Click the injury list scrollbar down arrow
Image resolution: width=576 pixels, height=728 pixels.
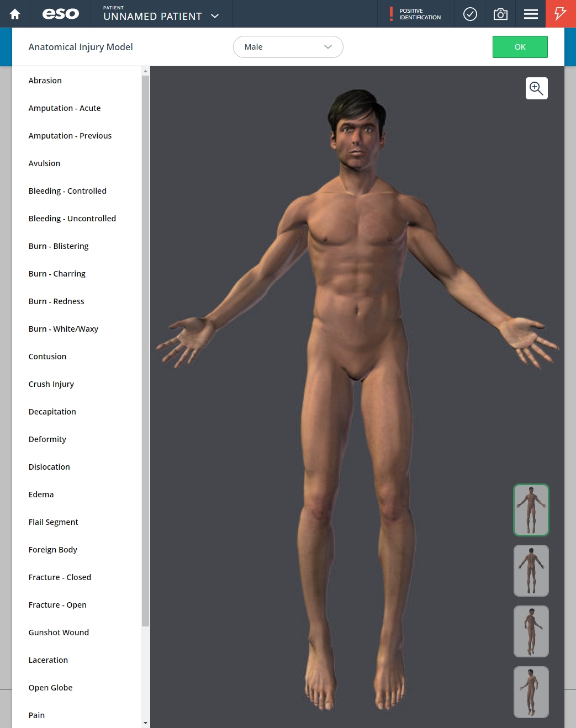145,722
